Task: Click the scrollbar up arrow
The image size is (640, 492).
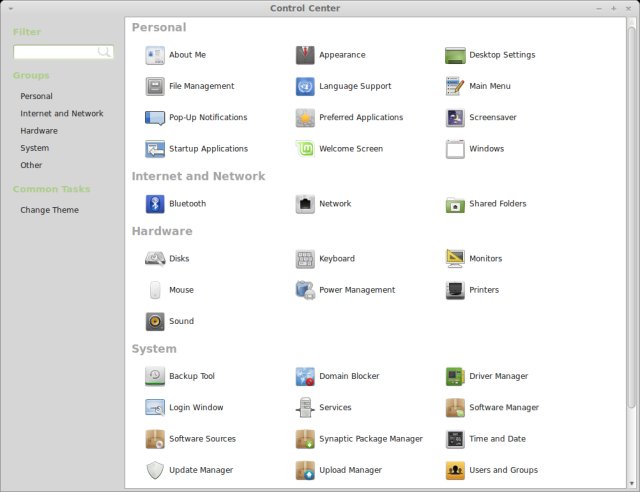Action: 631,22
